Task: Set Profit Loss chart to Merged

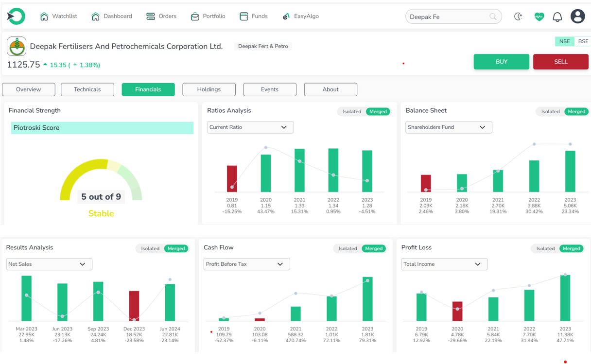Action: coord(572,249)
